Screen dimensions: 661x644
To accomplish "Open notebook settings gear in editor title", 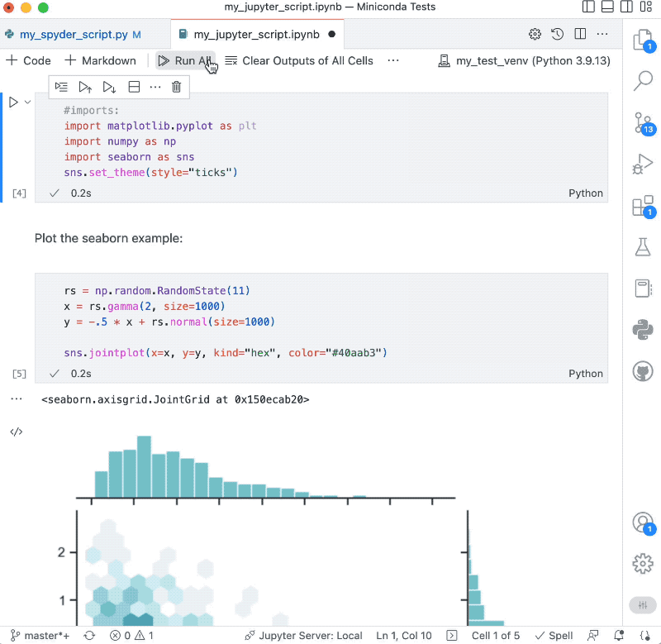I will tap(535, 34).
